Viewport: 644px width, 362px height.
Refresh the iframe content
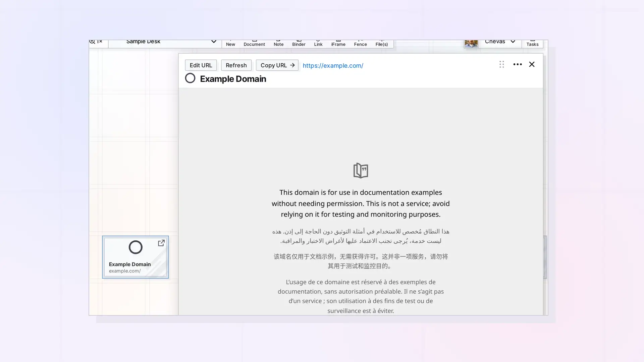tap(236, 65)
